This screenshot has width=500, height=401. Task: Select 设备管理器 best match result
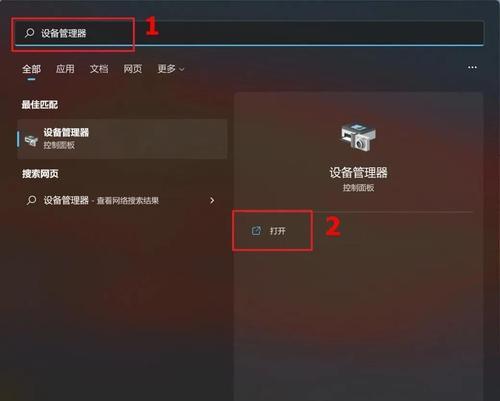(x=122, y=139)
